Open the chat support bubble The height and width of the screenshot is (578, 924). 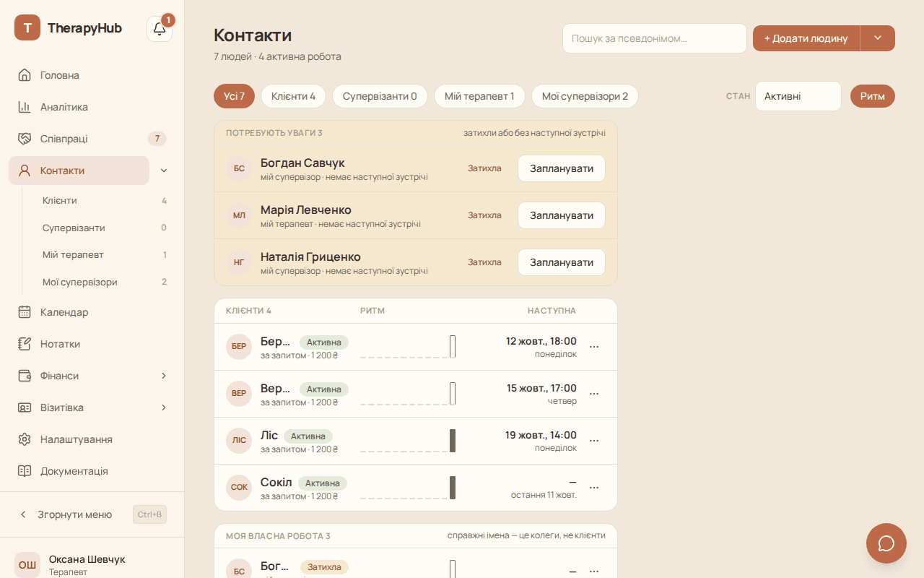coord(886,543)
